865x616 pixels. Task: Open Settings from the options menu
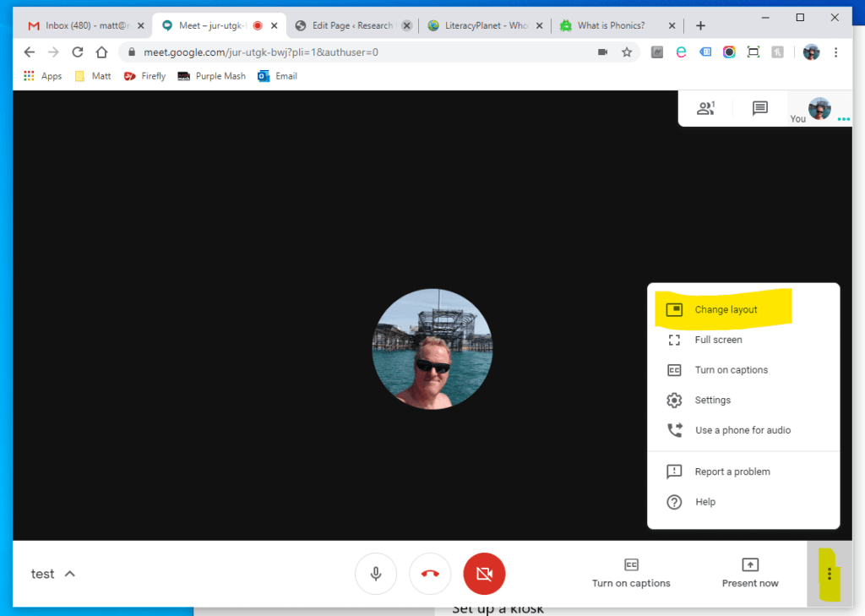click(x=743, y=401)
